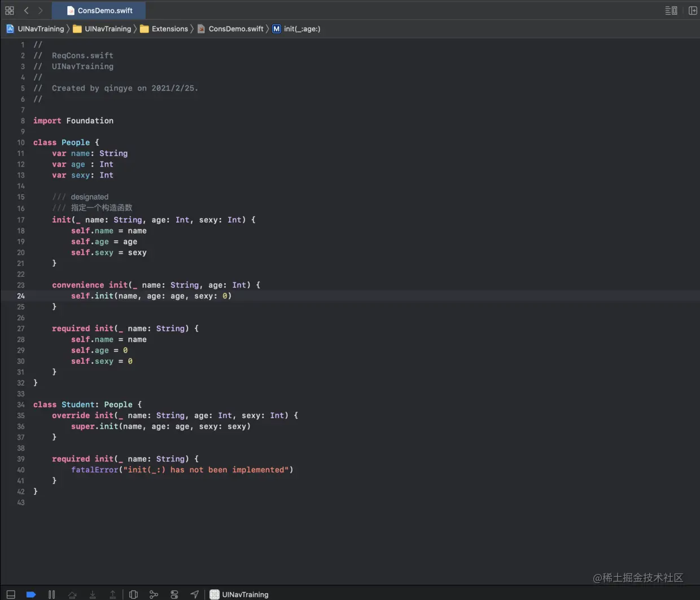
Task: Click 'self.age = 0' on line 29
Action: (x=99, y=350)
